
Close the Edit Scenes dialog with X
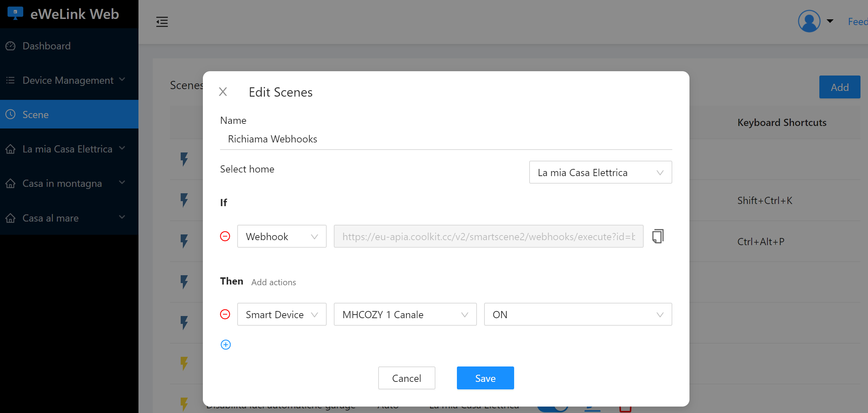click(223, 92)
